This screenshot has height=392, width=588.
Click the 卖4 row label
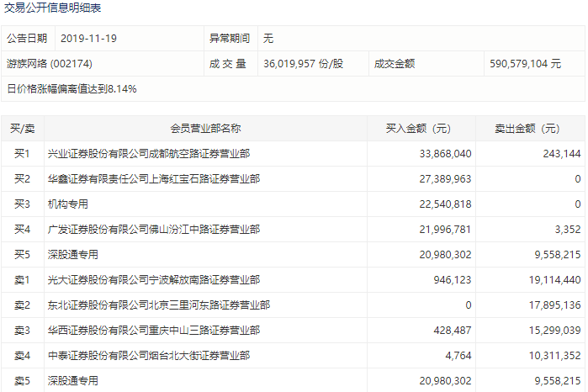pyautogui.click(x=22, y=355)
